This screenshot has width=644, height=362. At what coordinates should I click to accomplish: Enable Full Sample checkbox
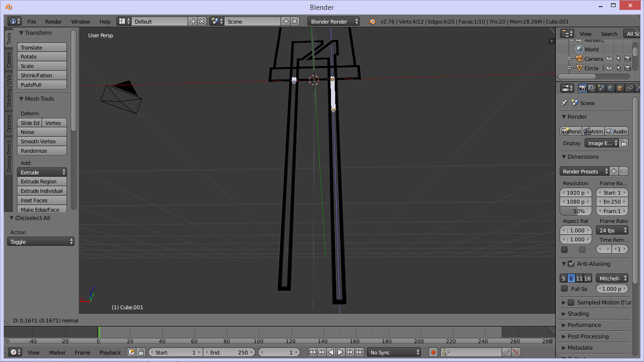[x=564, y=288]
